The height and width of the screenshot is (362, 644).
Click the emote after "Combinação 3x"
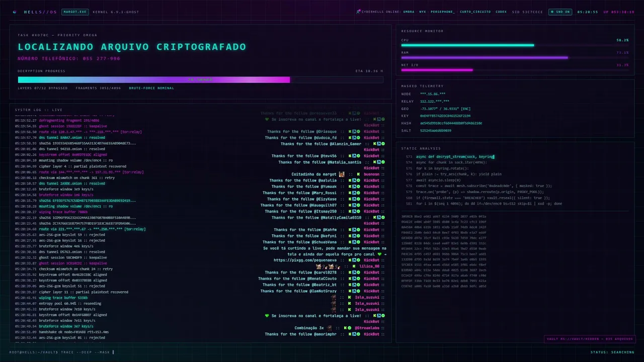pyautogui.click(x=329, y=328)
